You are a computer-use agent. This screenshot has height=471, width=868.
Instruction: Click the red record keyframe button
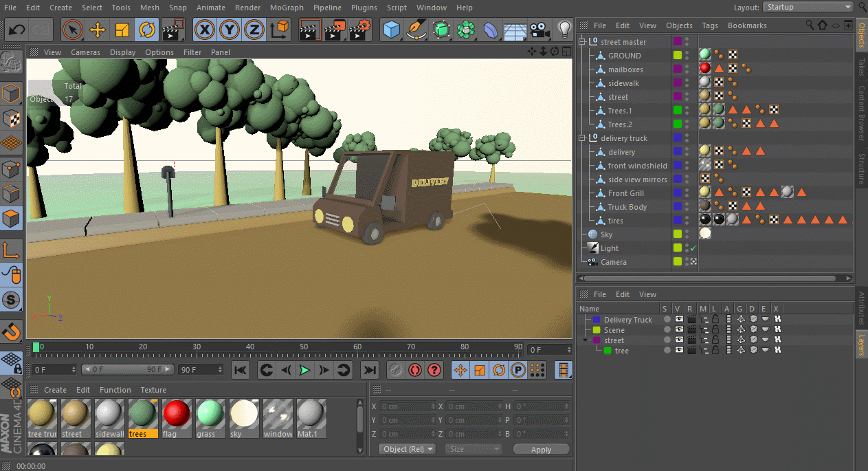pos(414,370)
